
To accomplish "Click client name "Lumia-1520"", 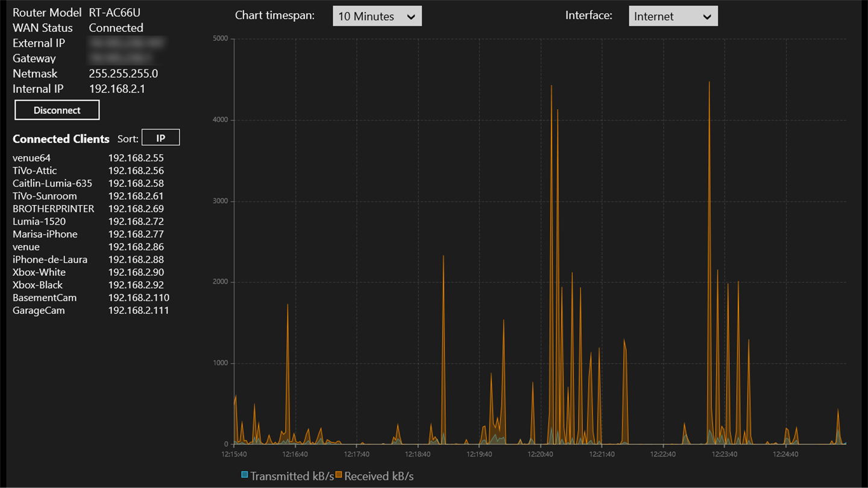I will tap(39, 221).
